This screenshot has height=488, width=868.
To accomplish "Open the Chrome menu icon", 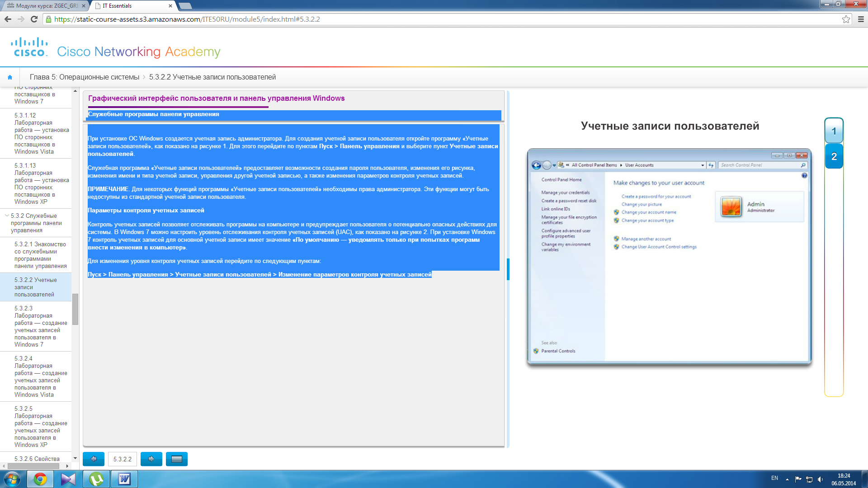I will (x=861, y=19).
